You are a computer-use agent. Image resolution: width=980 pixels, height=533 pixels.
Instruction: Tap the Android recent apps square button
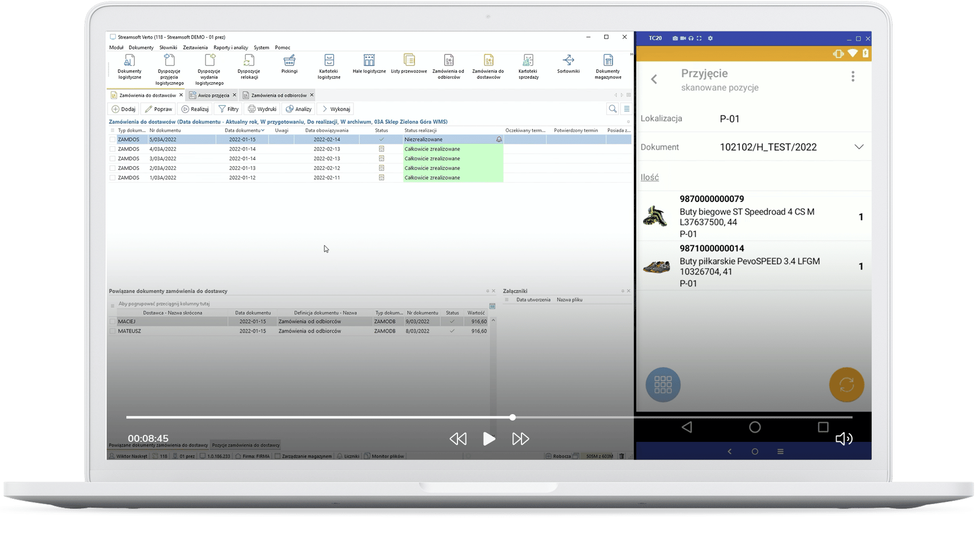[823, 427]
